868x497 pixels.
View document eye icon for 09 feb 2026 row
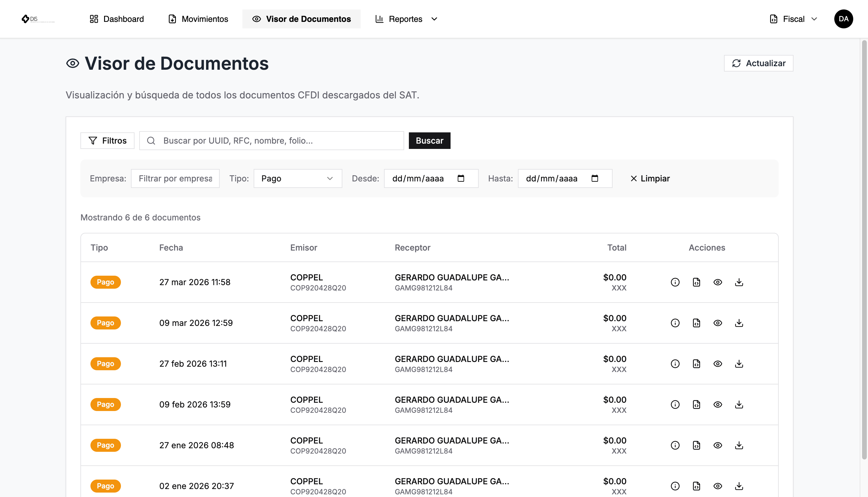pos(718,405)
